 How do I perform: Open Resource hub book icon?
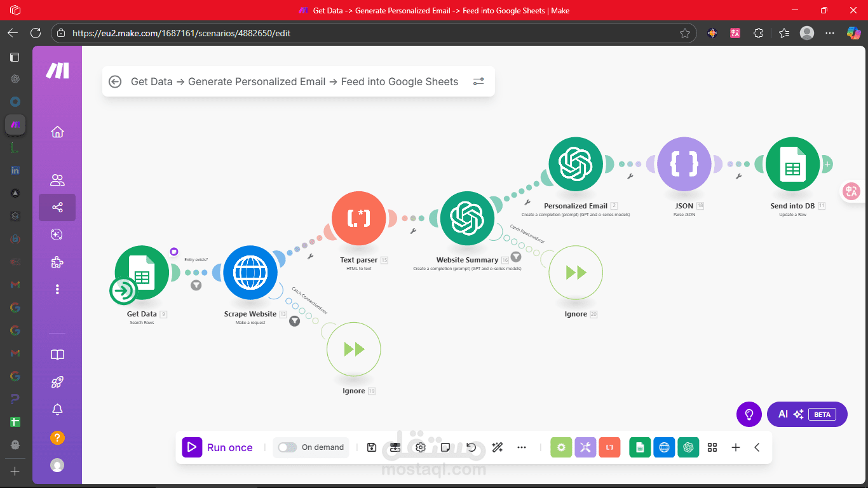click(x=57, y=355)
